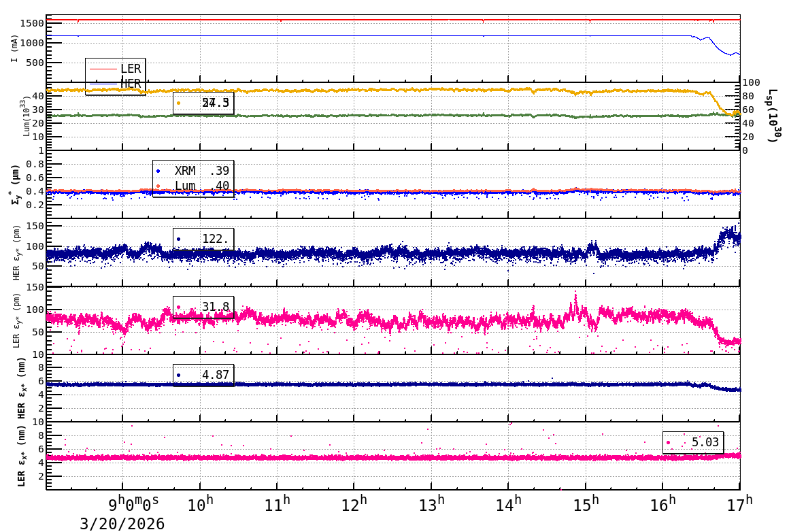Screen dimensions: 789x532
Task: Click the Lsp(10^30) right axis label
Action: tap(773, 116)
